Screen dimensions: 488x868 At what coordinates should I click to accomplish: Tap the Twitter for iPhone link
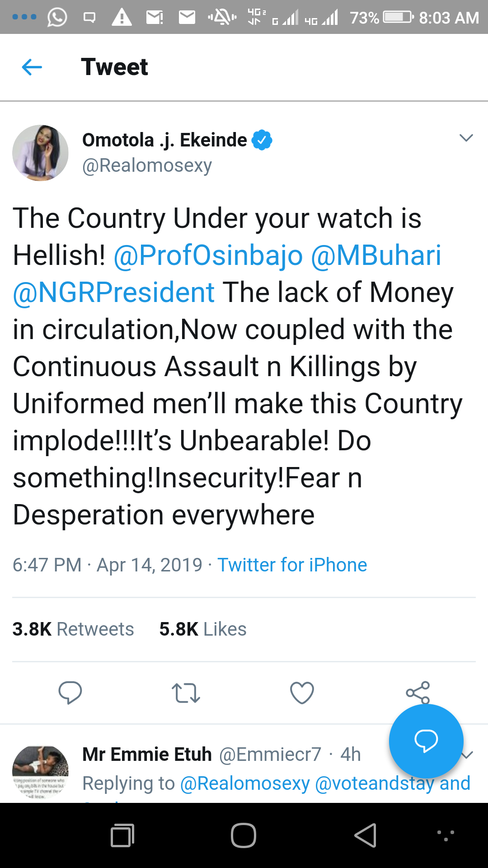coord(292,565)
